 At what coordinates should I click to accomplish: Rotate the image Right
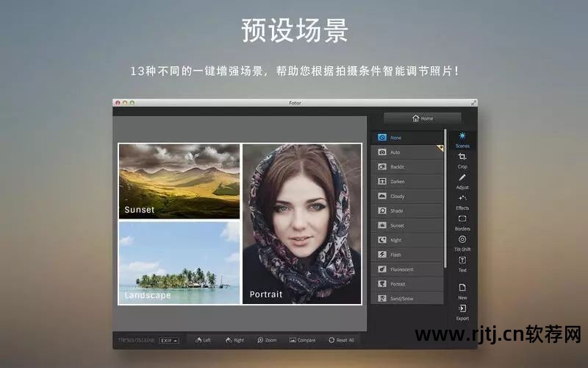(x=234, y=340)
